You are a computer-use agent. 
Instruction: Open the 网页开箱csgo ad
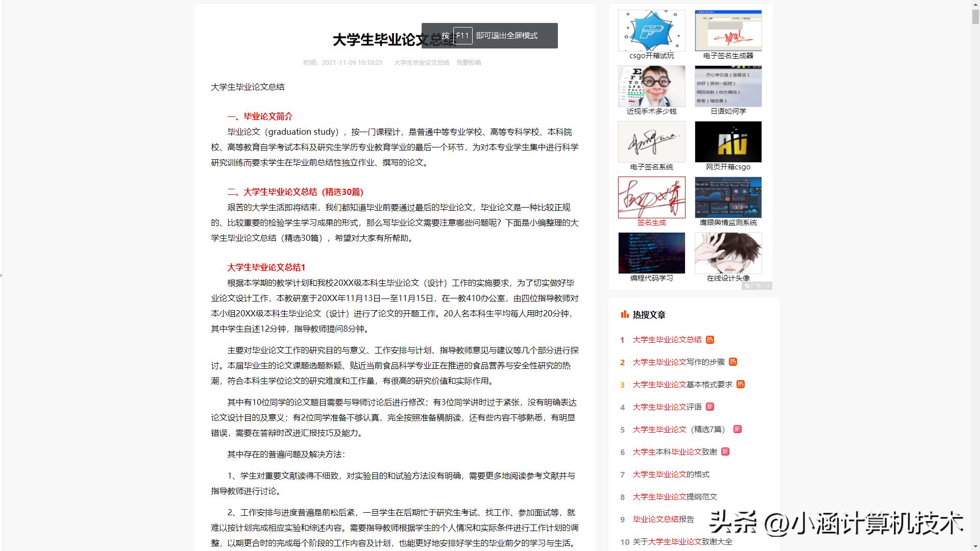728,141
